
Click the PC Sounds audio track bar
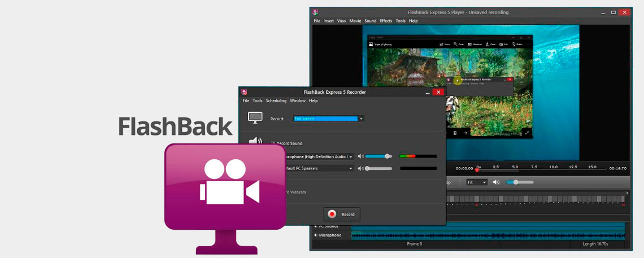click(488, 226)
